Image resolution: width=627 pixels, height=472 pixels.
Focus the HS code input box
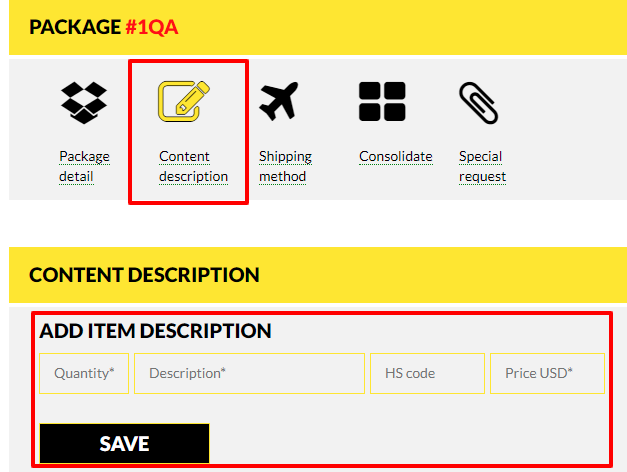427,373
